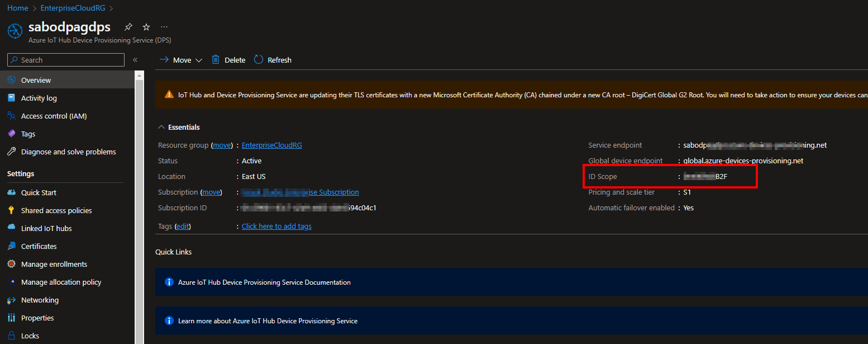Select the Service endpoint value
Image resolution: width=868 pixels, height=344 pixels.
click(755, 145)
